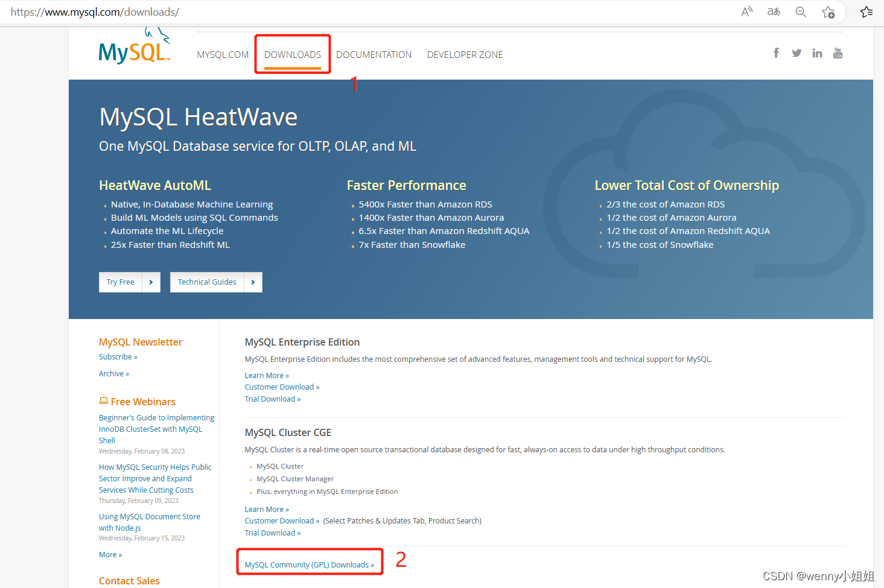Click More under Free Webinars
Screen dimensions: 884x588
110,555
